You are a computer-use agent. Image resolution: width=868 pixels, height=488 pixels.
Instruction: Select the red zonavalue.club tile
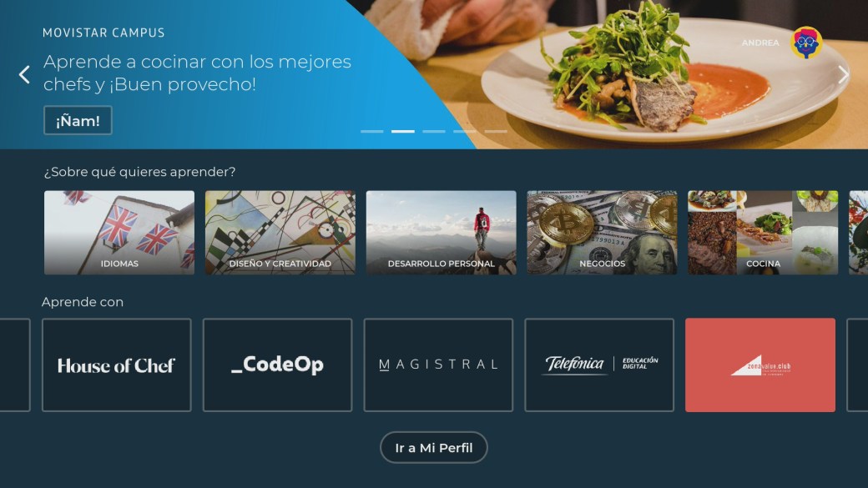click(760, 365)
